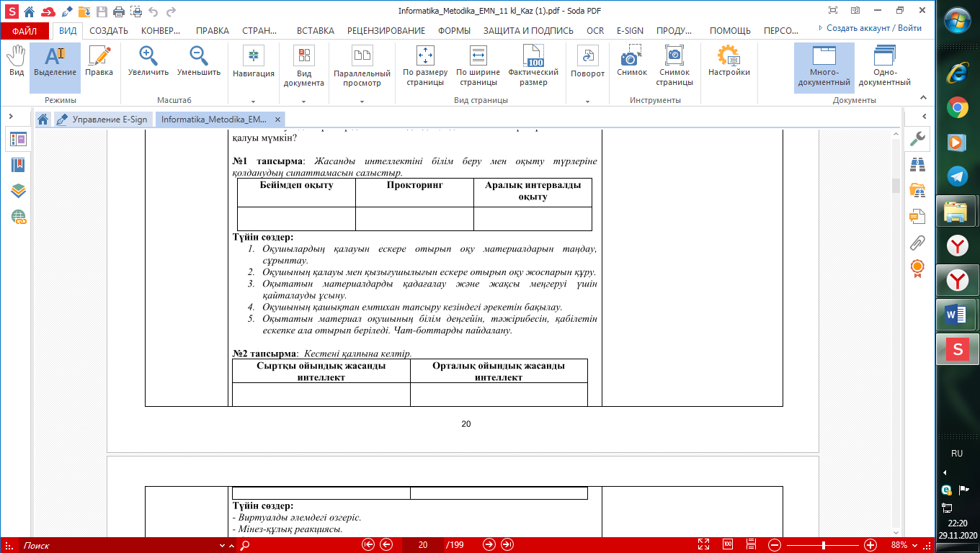
Task: Expand the Навигация dropdown arrow
Action: (253, 101)
